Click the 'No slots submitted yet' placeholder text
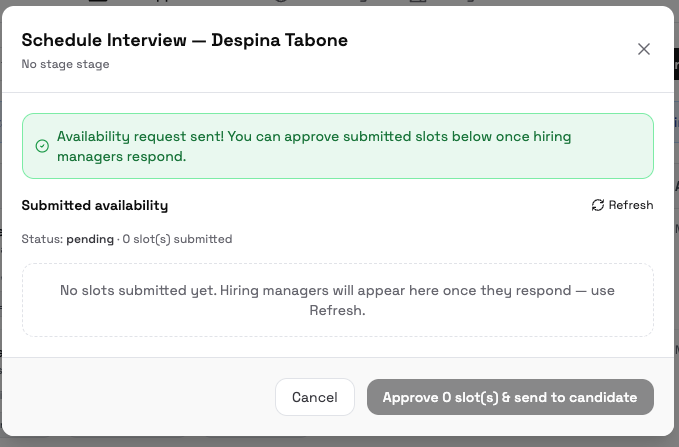The image size is (679, 447). (337, 300)
